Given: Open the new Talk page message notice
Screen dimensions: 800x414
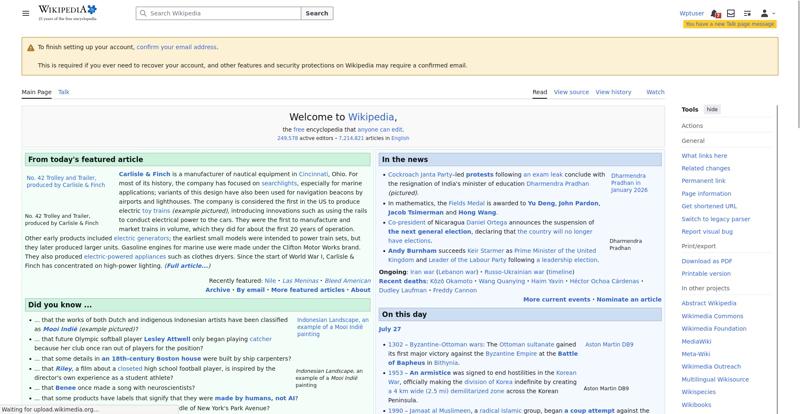Looking at the screenshot, I should click(x=730, y=24).
